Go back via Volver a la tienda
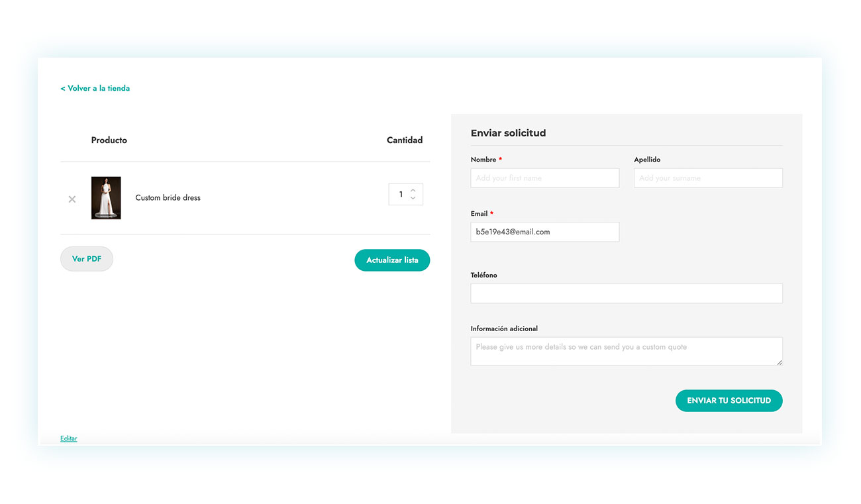Image resolution: width=861 pixels, height=504 pixels. 95,88
